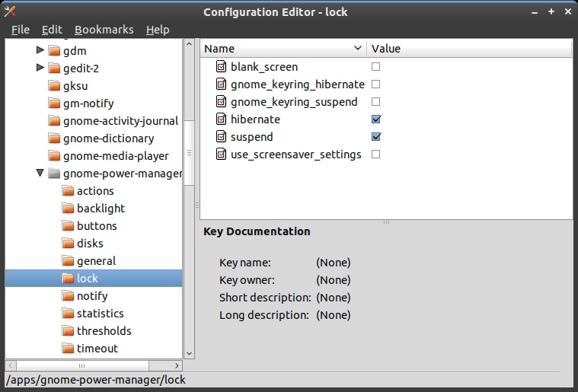Click the thresholds folder icon

coord(68,331)
